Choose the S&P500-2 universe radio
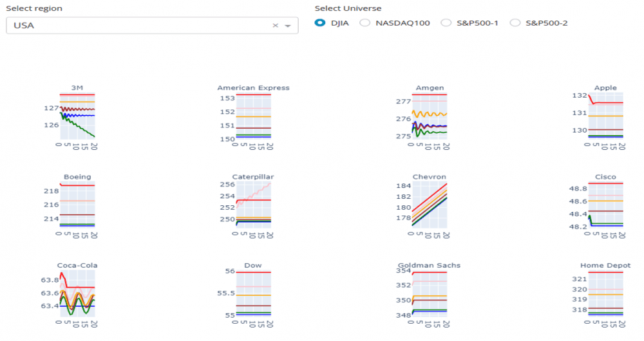644x341 pixels. coord(515,23)
